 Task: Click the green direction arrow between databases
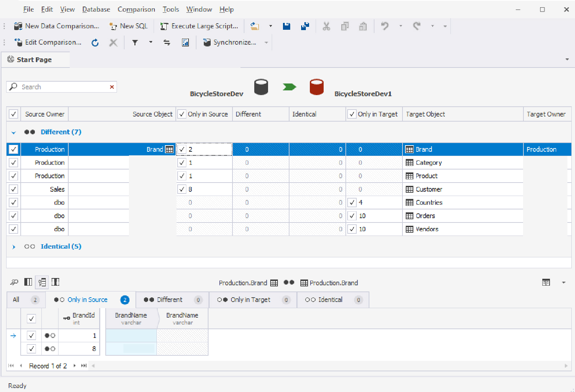pyautogui.click(x=289, y=87)
